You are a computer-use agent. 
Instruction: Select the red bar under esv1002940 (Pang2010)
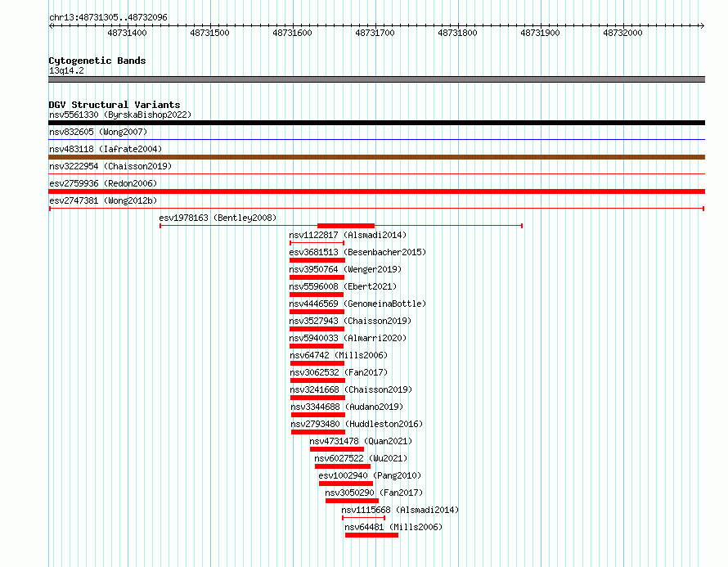(346, 484)
